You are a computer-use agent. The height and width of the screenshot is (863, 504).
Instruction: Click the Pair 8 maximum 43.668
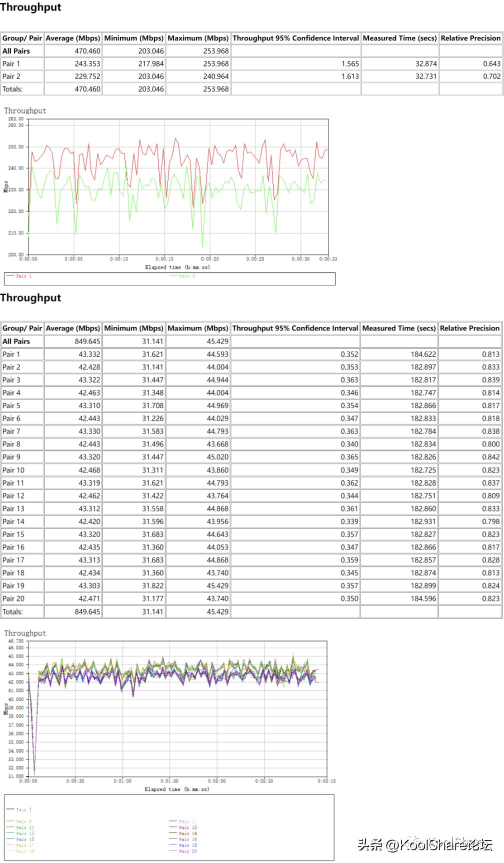(x=217, y=444)
